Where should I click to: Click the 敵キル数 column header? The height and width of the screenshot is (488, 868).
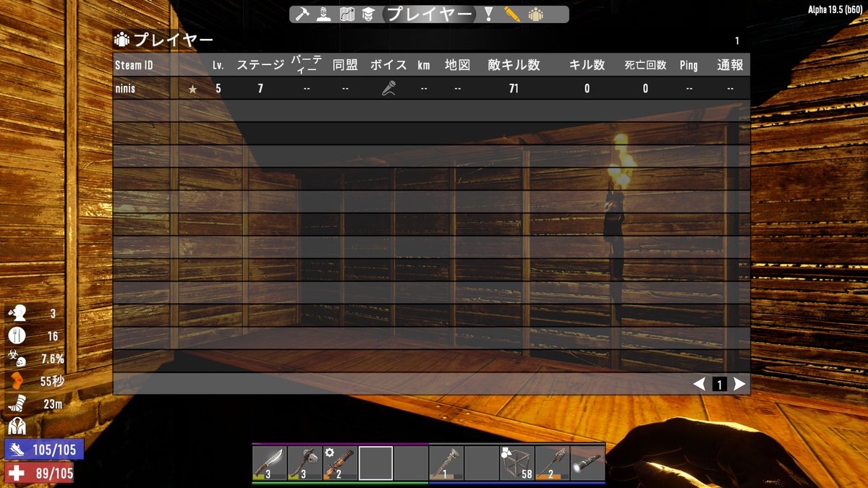pos(514,65)
